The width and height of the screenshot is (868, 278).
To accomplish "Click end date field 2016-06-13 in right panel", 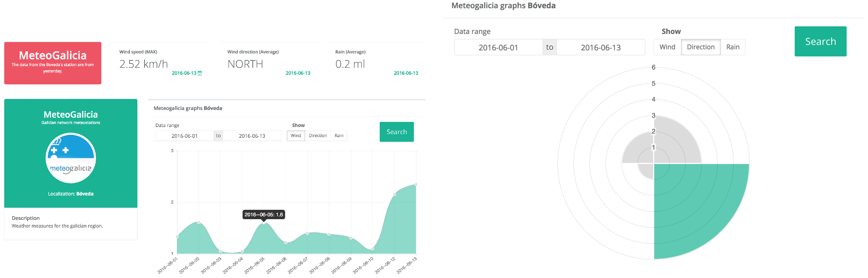I will pos(601,48).
